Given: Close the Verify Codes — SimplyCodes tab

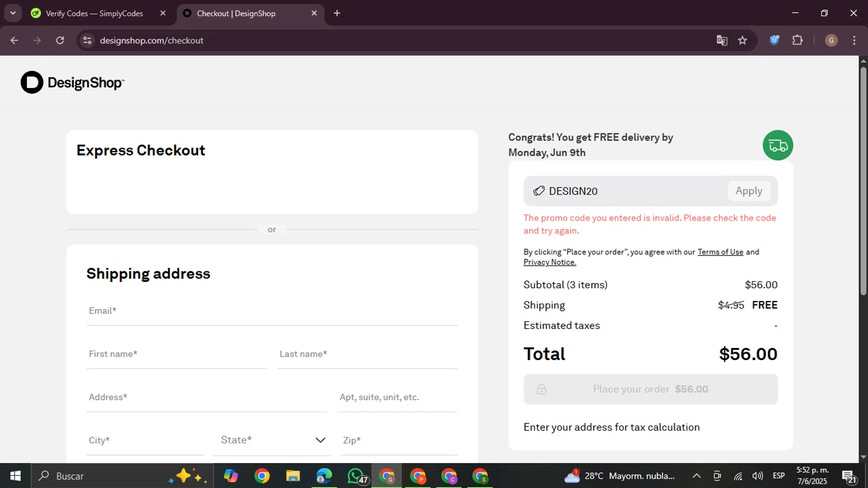Looking at the screenshot, I should [163, 13].
